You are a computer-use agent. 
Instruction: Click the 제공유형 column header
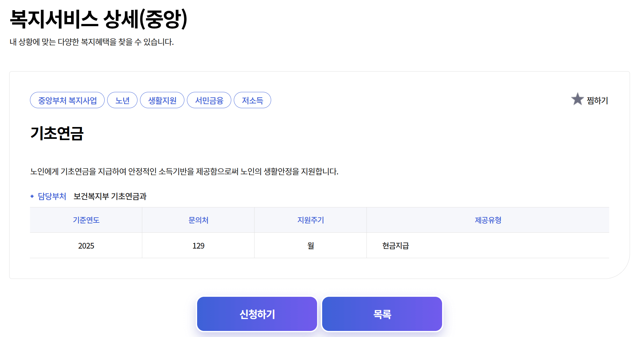tap(487, 220)
